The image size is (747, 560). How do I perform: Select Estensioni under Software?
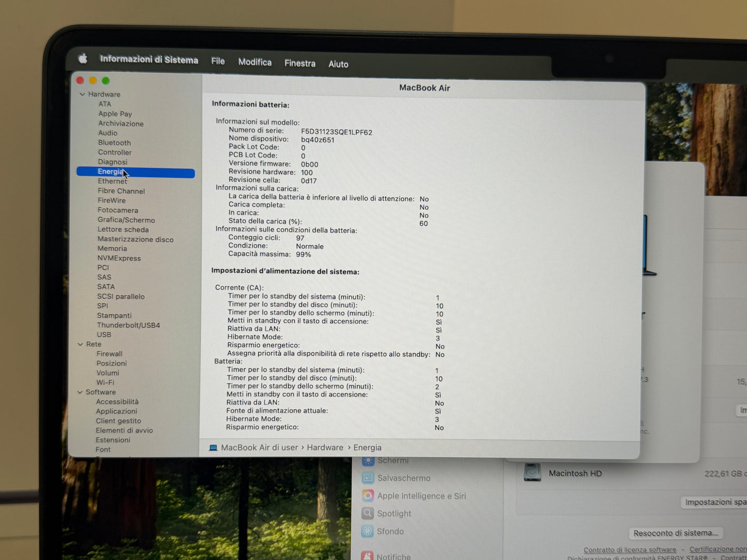point(113,440)
